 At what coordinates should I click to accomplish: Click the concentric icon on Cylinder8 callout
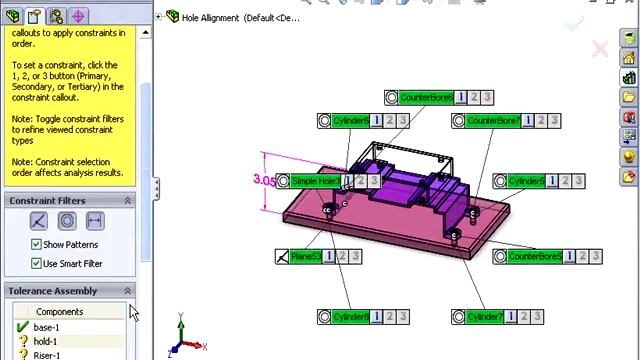point(324,316)
